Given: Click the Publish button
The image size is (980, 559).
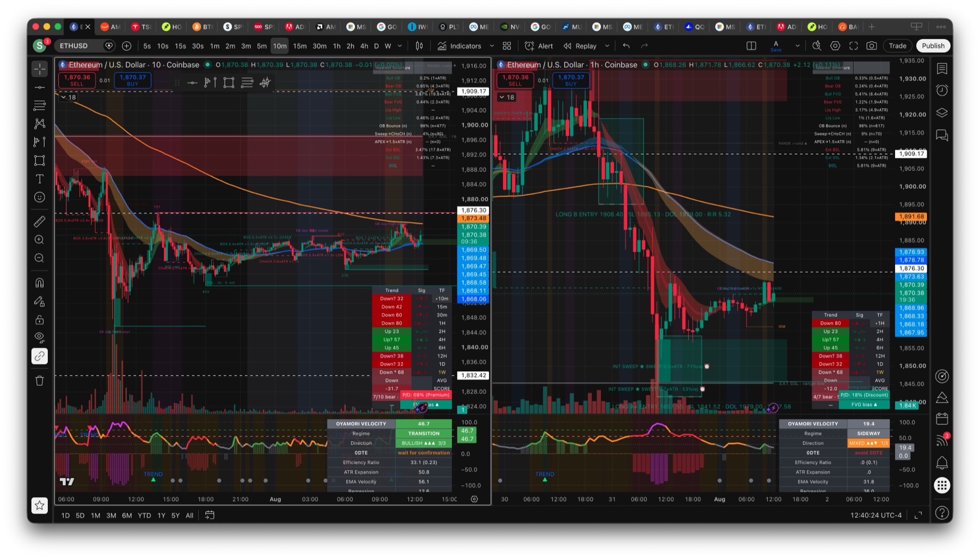Looking at the screenshot, I should tap(933, 46).
